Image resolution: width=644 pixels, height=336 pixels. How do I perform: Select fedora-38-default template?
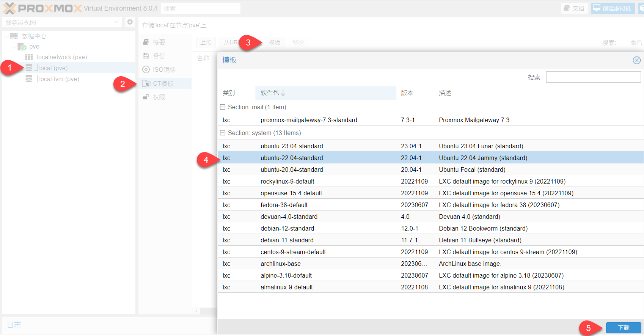point(430,205)
